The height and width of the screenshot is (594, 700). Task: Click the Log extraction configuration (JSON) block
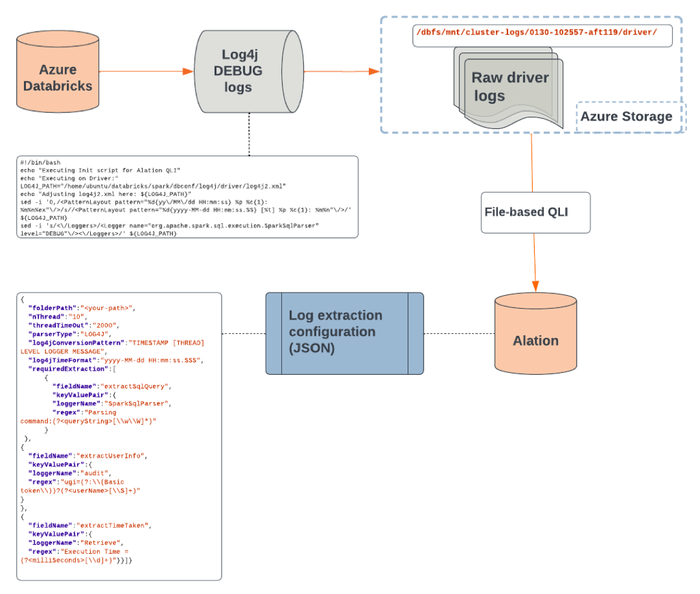click(345, 333)
